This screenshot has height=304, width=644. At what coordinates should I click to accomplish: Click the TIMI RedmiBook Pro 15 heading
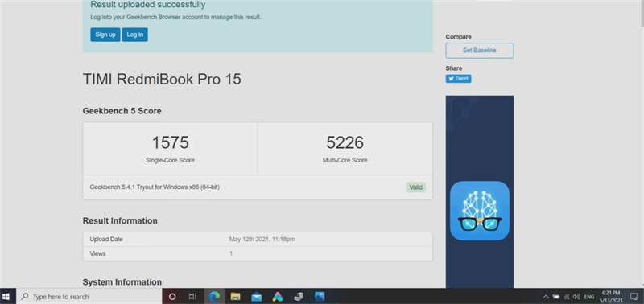click(x=162, y=79)
